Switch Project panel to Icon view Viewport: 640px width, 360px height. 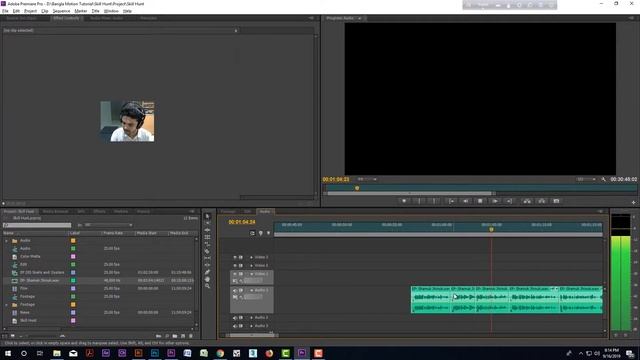pyautogui.click(x=13, y=336)
